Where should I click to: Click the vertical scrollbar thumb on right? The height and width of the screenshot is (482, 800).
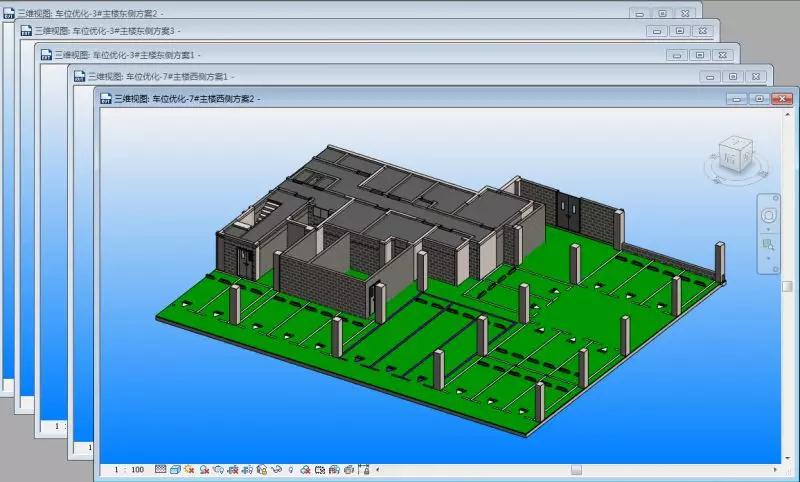click(x=786, y=286)
